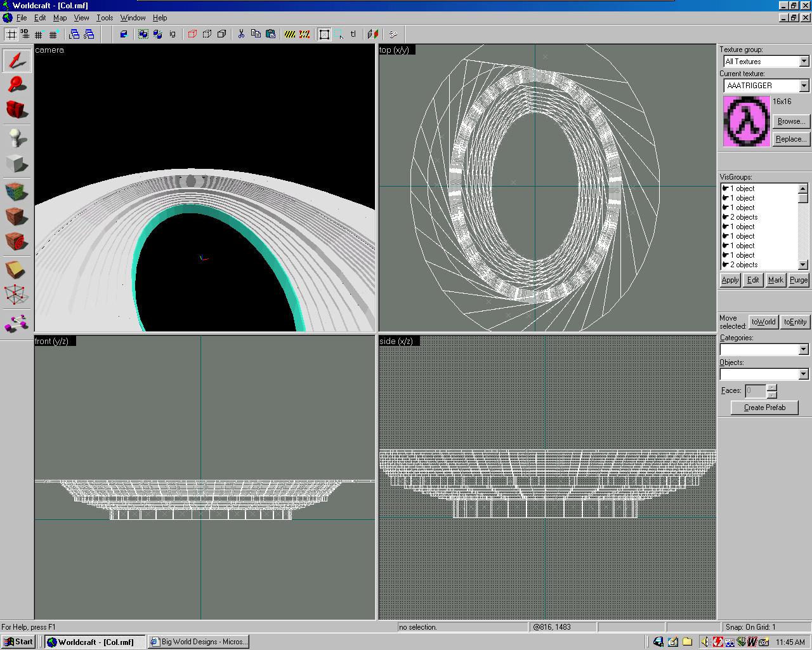Open the Map menu
The width and height of the screenshot is (812, 650).
[x=60, y=18]
